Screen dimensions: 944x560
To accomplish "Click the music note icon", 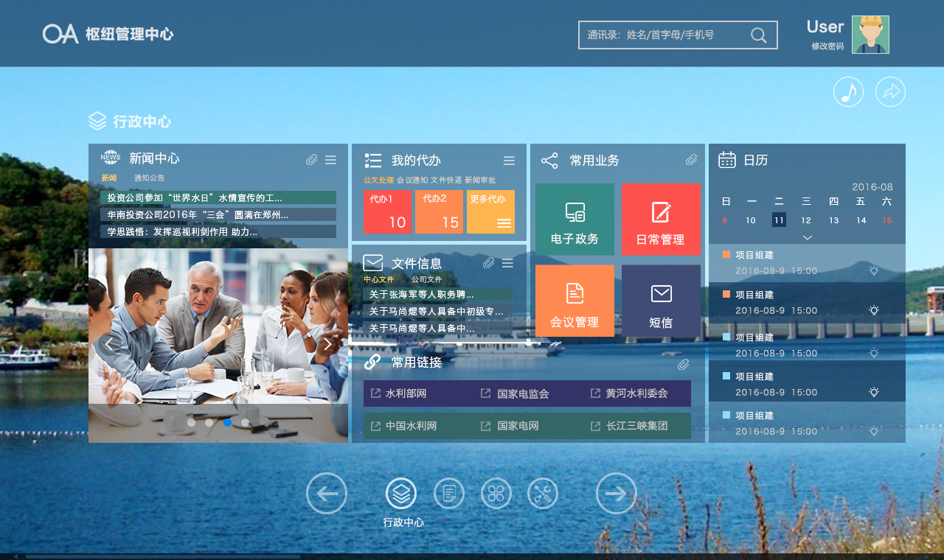I will click(x=848, y=92).
